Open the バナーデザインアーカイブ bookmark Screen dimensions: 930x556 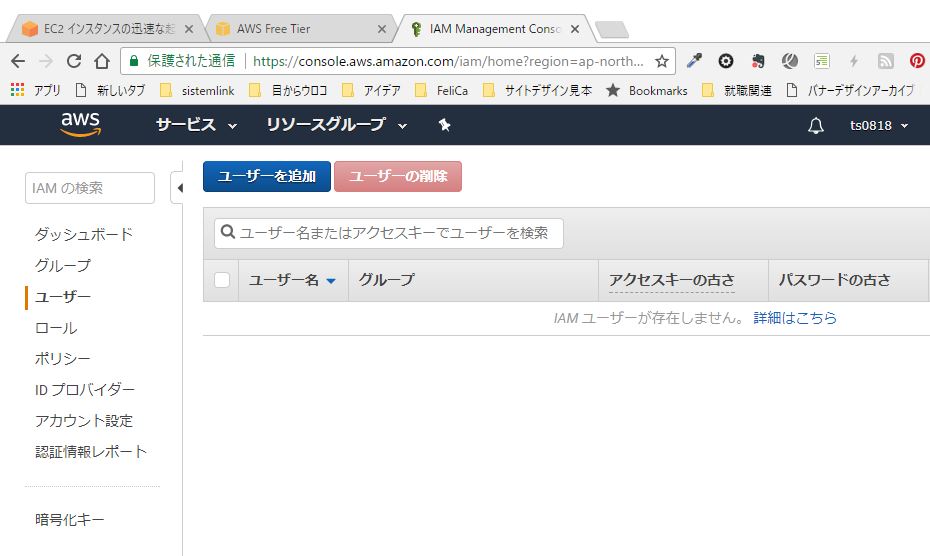850,90
